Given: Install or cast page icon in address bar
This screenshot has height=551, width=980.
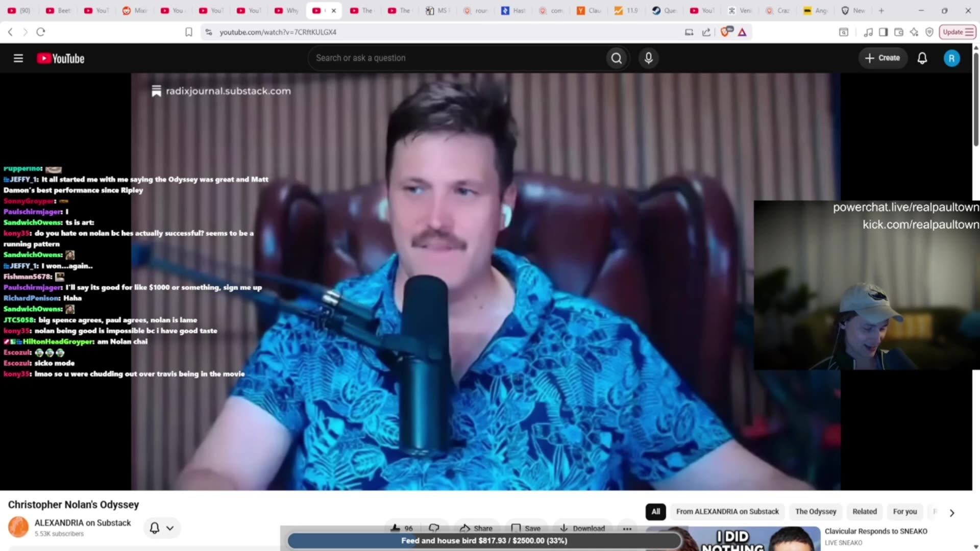Looking at the screenshot, I should [x=689, y=32].
